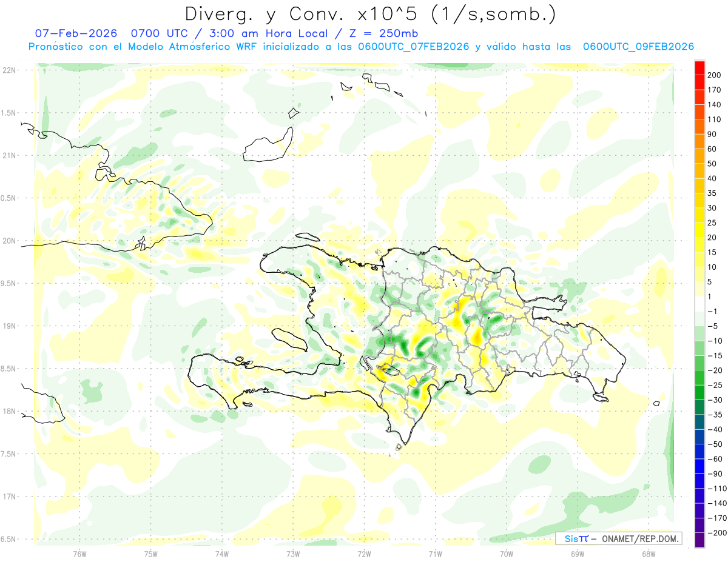This screenshot has width=728, height=562.
Task: Click the '21N' latitude label
Action: click(8, 155)
